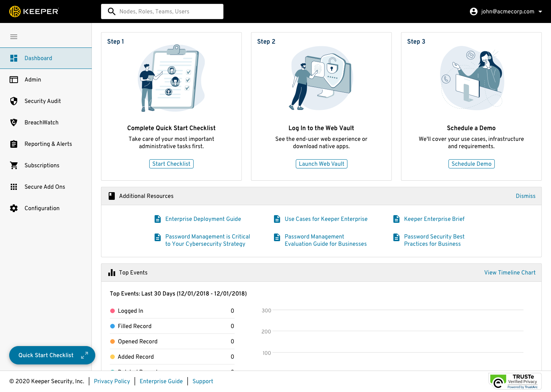Open the Support footer link
Screen dimensions: 551x392
(203, 381)
